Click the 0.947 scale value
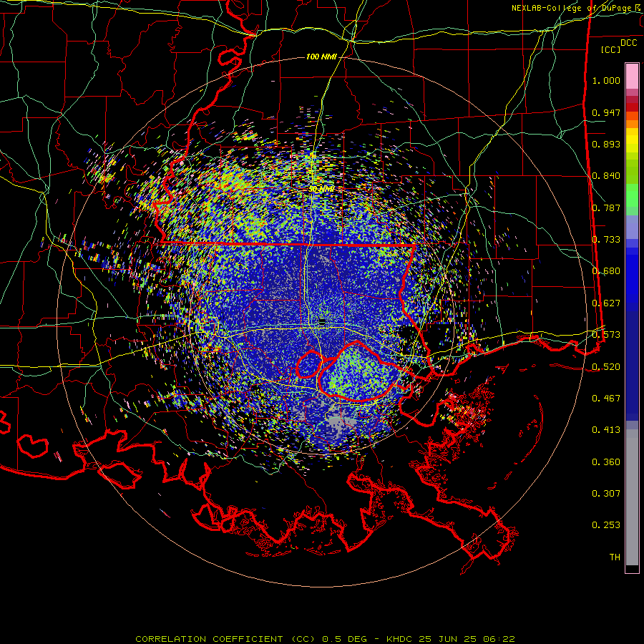 [x=606, y=112]
